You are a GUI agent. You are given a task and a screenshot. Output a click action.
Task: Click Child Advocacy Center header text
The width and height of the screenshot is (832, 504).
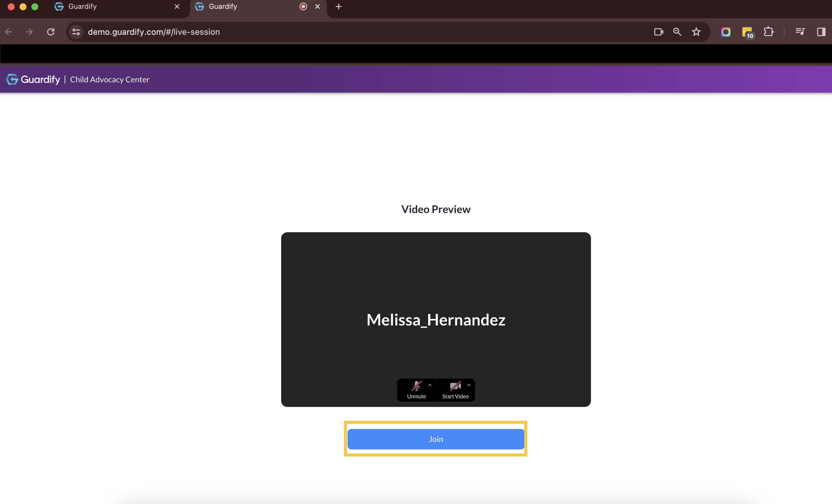[110, 79]
